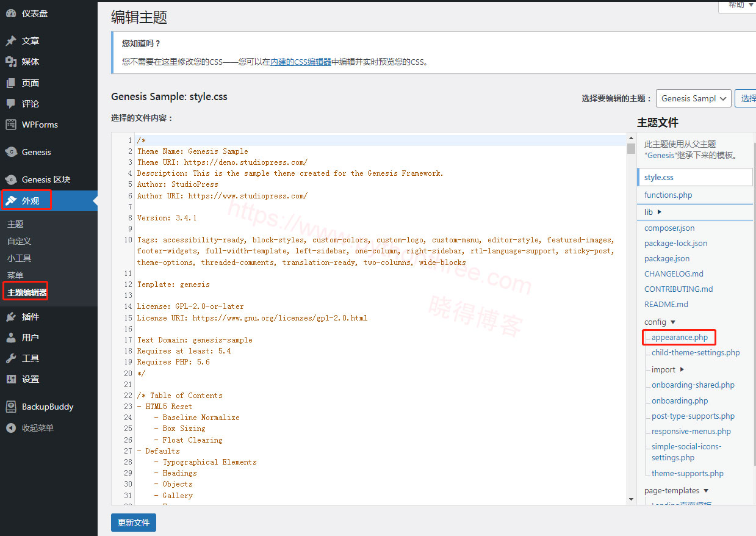Click the collapse menu (收起菜单) arrow icon

tap(11, 428)
